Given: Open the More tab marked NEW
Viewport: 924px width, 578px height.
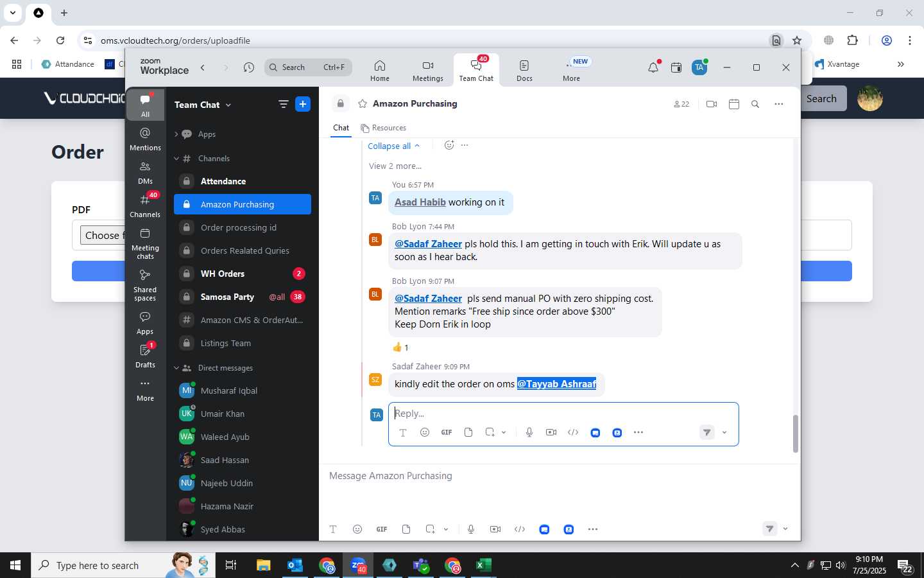Looking at the screenshot, I should [x=571, y=70].
